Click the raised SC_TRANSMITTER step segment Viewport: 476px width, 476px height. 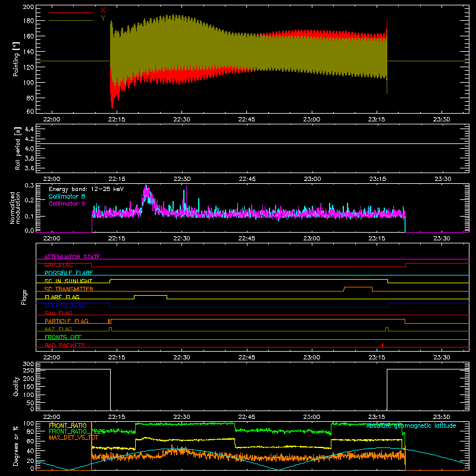[358, 287]
